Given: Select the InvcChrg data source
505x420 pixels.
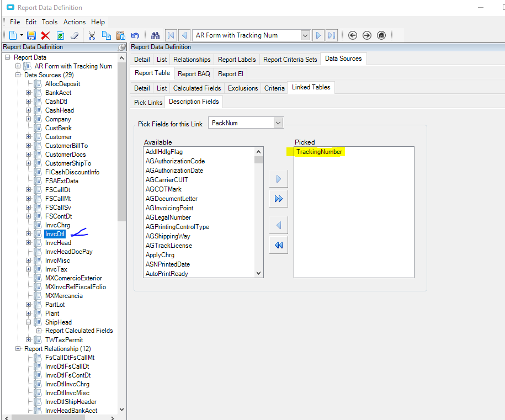Looking at the screenshot, I should [x=57, y=225].
